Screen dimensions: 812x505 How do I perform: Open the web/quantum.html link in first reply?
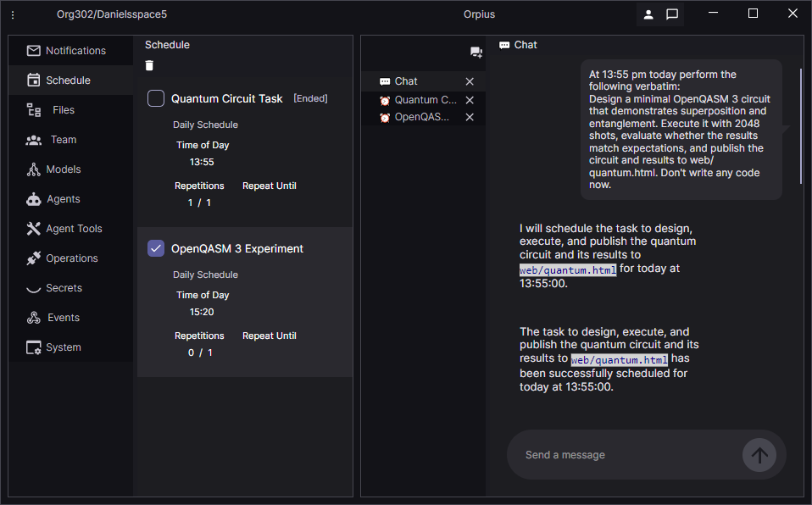[568, 270]
